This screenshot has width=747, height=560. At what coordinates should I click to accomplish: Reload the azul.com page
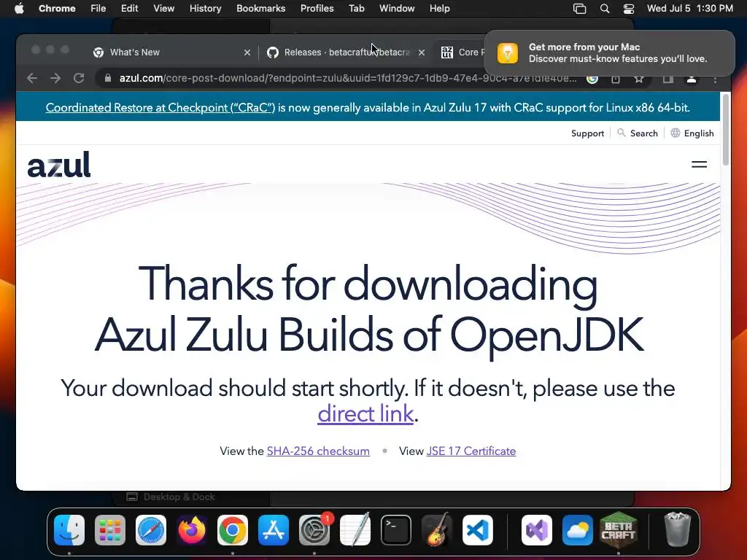[79, 78]
